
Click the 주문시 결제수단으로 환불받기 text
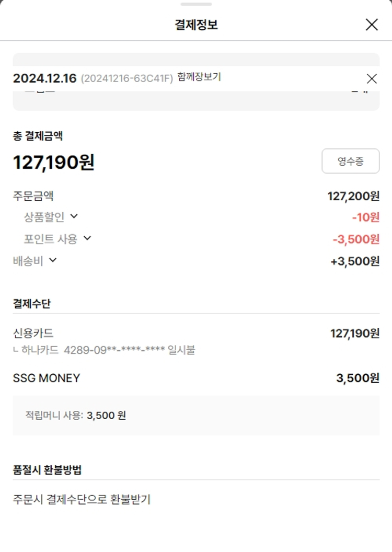pyautogui.click(x=82, y=499)
